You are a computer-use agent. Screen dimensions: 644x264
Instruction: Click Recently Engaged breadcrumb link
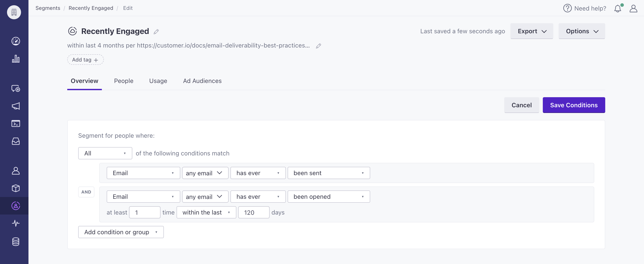coord(91,8)
